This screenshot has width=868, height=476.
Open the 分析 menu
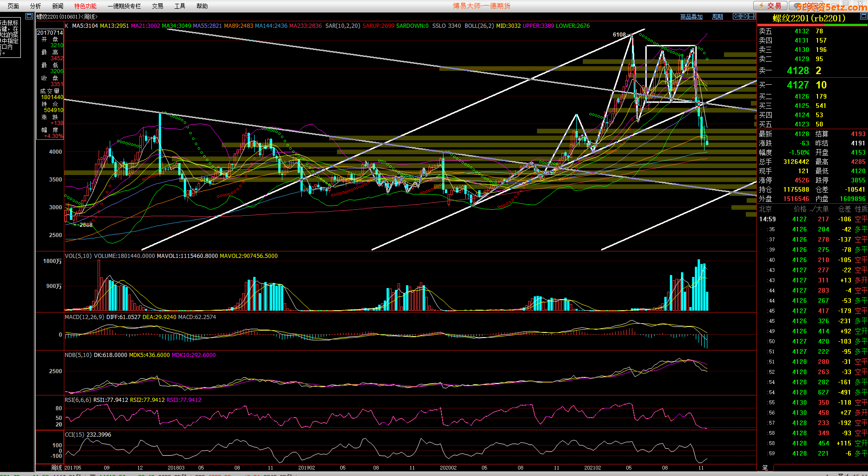point(35,6)
